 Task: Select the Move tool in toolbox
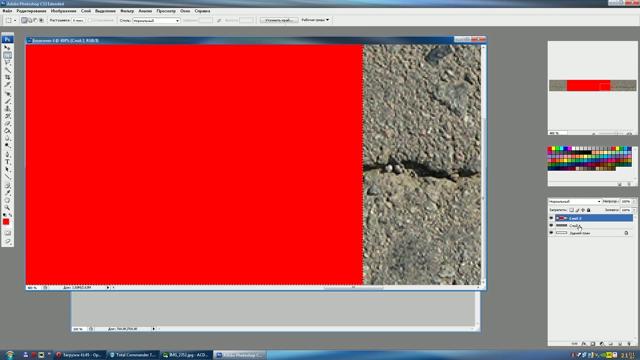tap(7, 47)
